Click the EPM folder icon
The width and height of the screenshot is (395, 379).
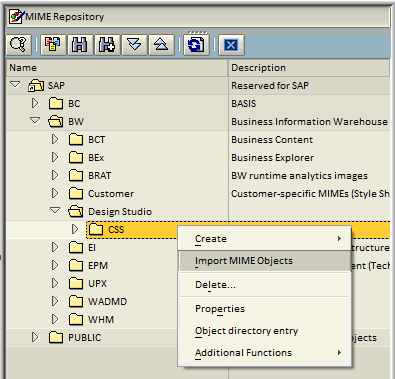(76, 266)
